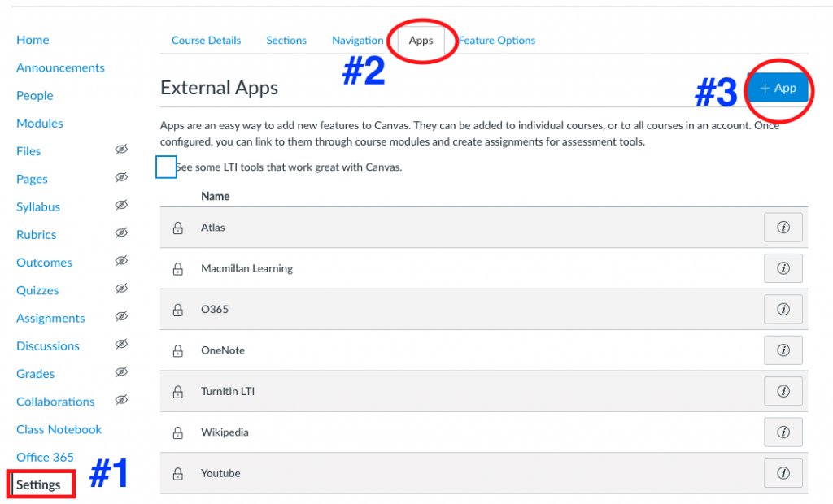Switch to the Apps tab
Screen dimensions: 833x504
[x=421, y=41]
